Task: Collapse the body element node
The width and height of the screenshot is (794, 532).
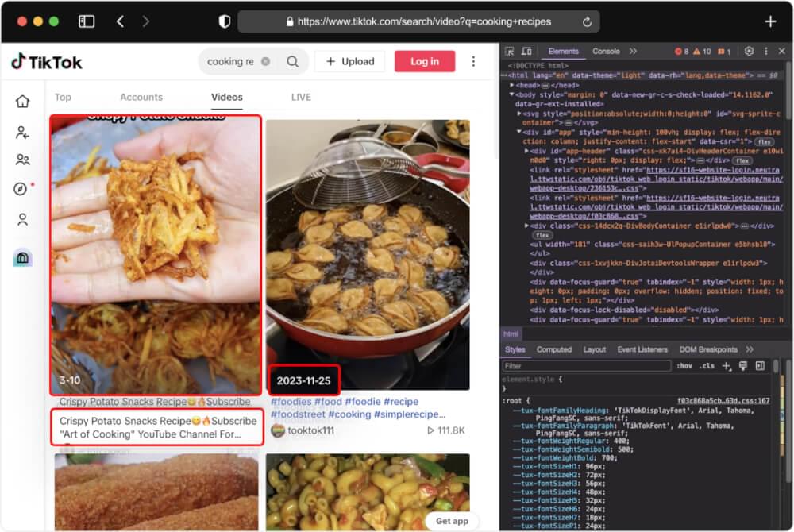Action: point(513,94)
